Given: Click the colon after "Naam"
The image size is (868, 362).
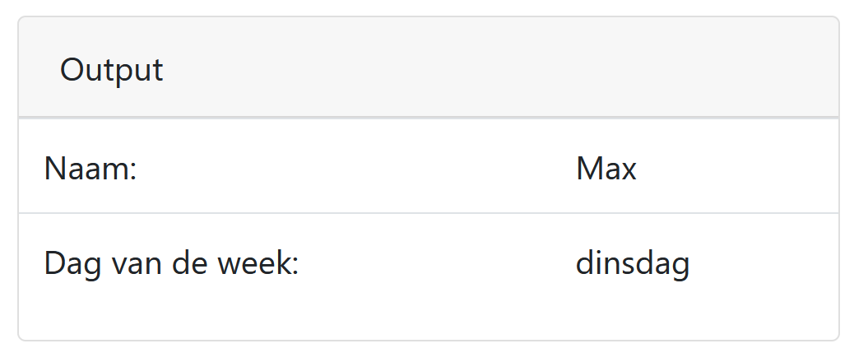Looking at the screenshot, I should tap(132, 171).
